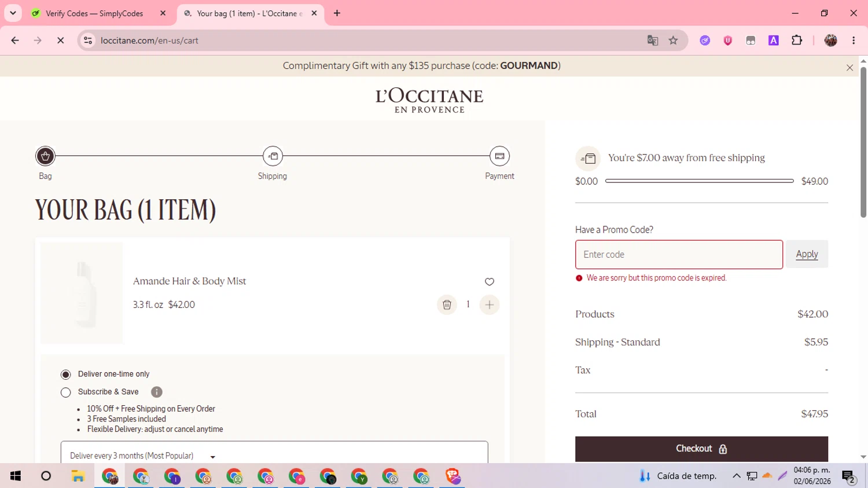Close the Verify Codes tab
The width and height of the screenshot is (868, 488).
[163, 13]
